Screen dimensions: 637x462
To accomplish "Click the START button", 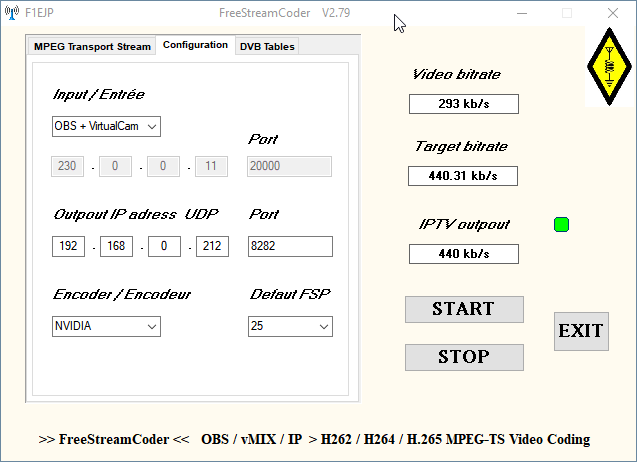I will coord(464,309).
